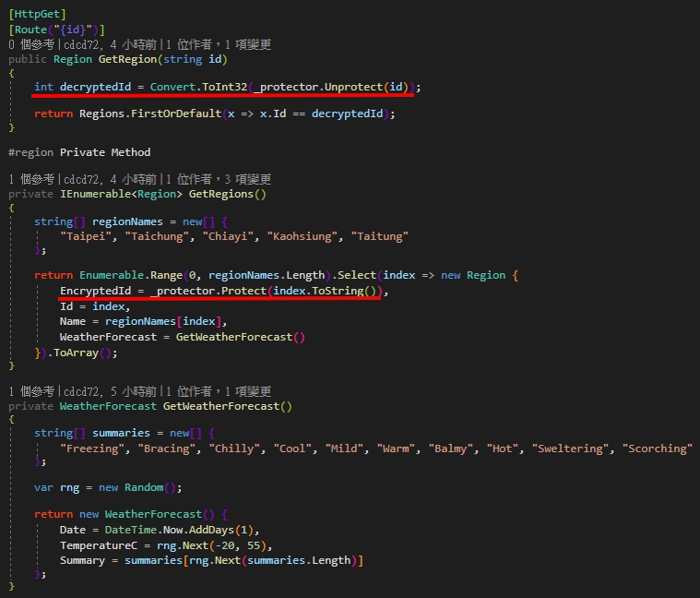Click the "0 個參考" CodeLens above GetRegion
The image size is (700, 598).
(29, 44)
